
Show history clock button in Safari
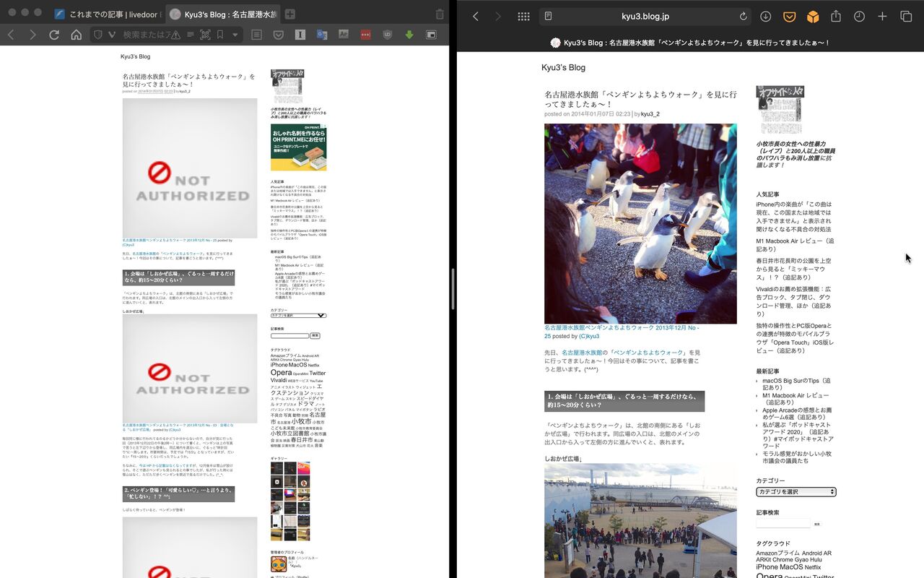pyautogui.click(x=859, y=17)
